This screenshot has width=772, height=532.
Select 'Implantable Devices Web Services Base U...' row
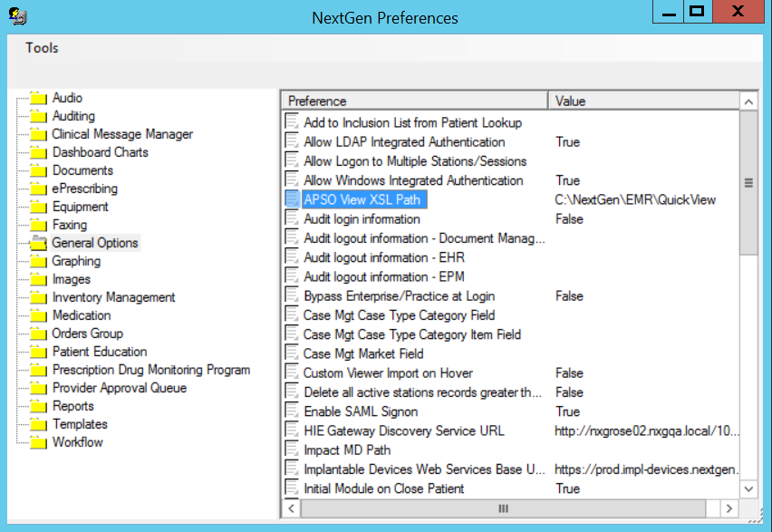pos(424,469)
